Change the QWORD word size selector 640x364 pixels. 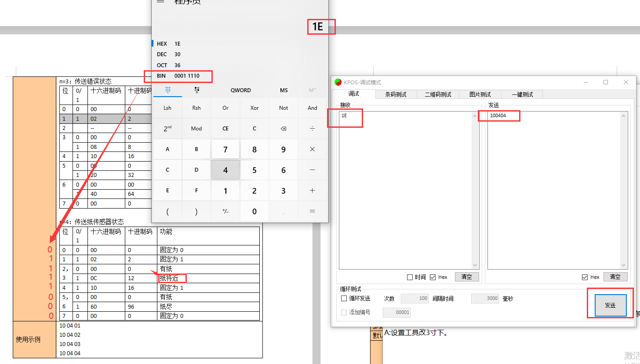(240, 90)
